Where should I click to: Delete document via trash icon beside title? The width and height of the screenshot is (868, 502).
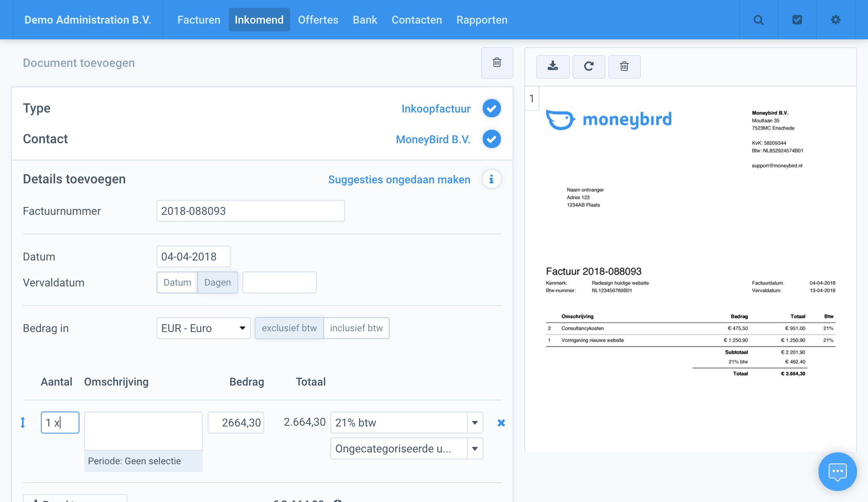497,63
